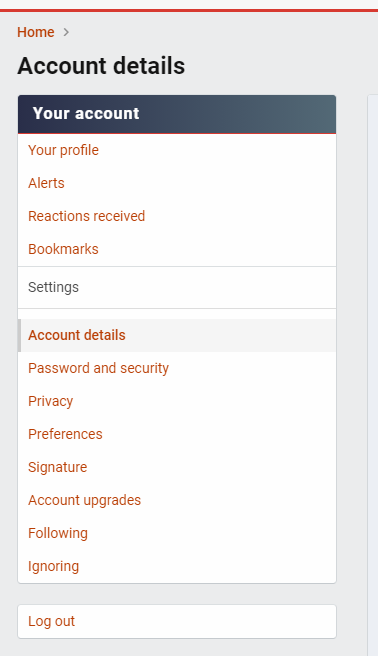Image resolution: width=378 pixels, height=656 pixels.
Task: Click the Your account panel header
Action: (x=177, y=114)
